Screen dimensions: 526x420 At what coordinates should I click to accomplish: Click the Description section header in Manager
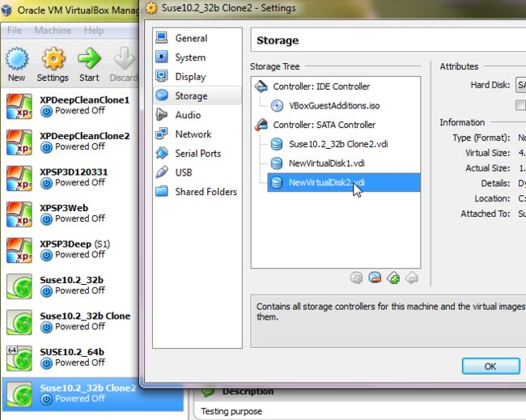248,392
